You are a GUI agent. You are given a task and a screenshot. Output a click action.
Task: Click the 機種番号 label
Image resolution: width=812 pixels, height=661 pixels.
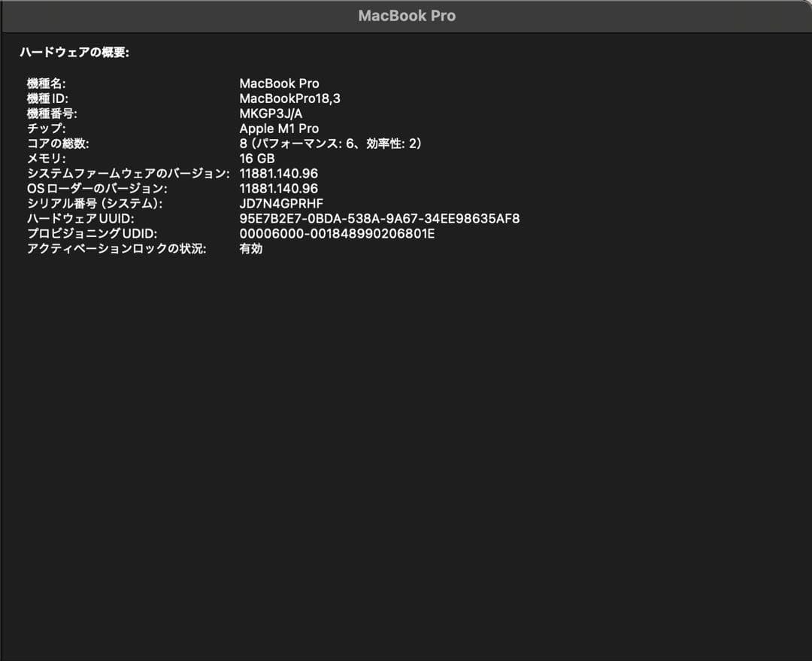(x=47, y=114)
